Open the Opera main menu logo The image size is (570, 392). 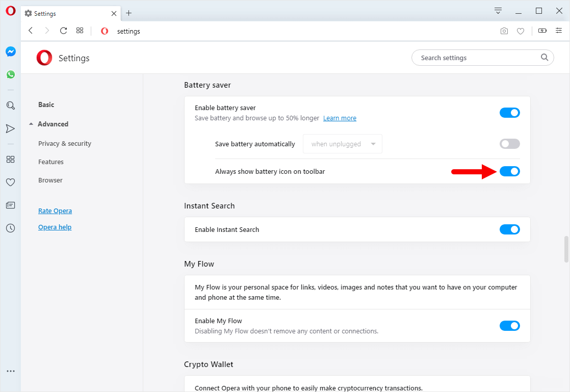[11, 11]
